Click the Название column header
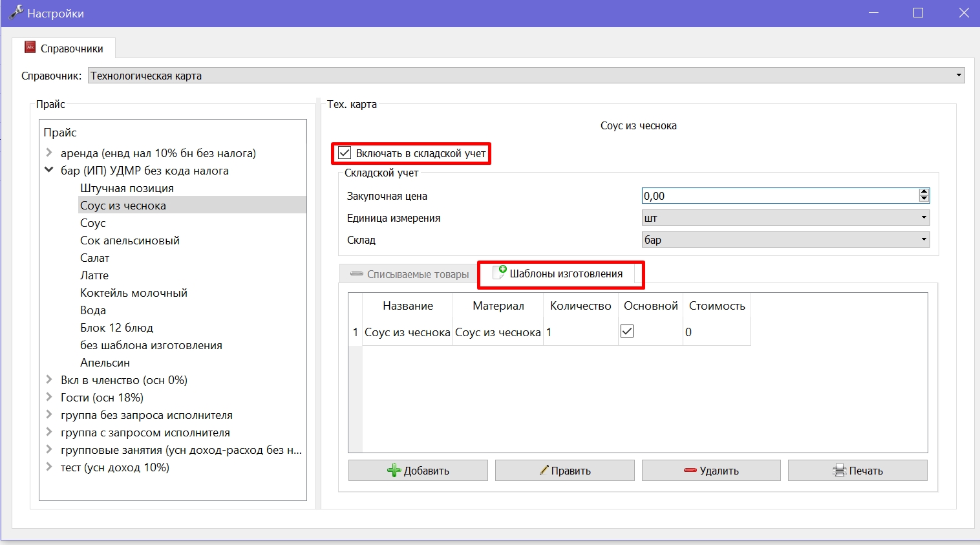 (408, 306)
